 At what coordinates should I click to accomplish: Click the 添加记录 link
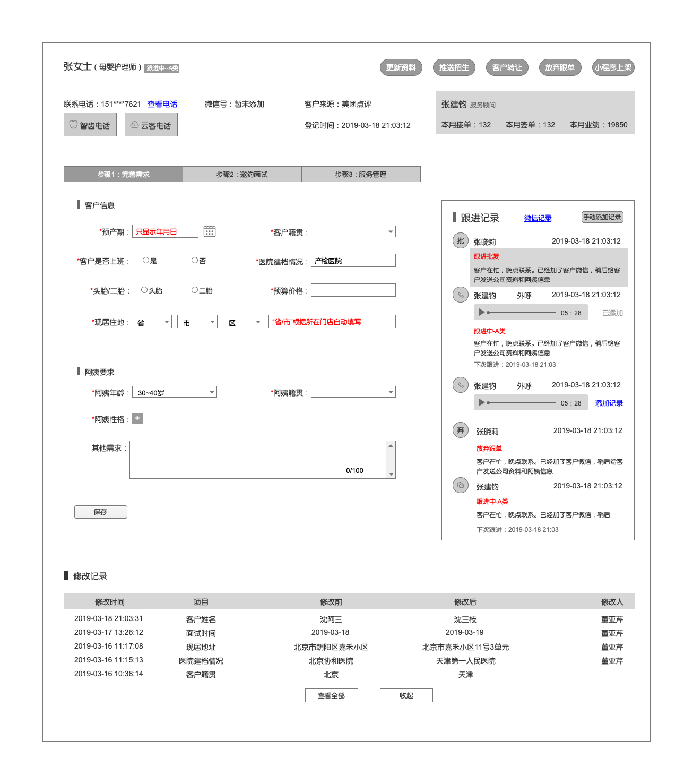pyautogui.click(x=609, y=403)
